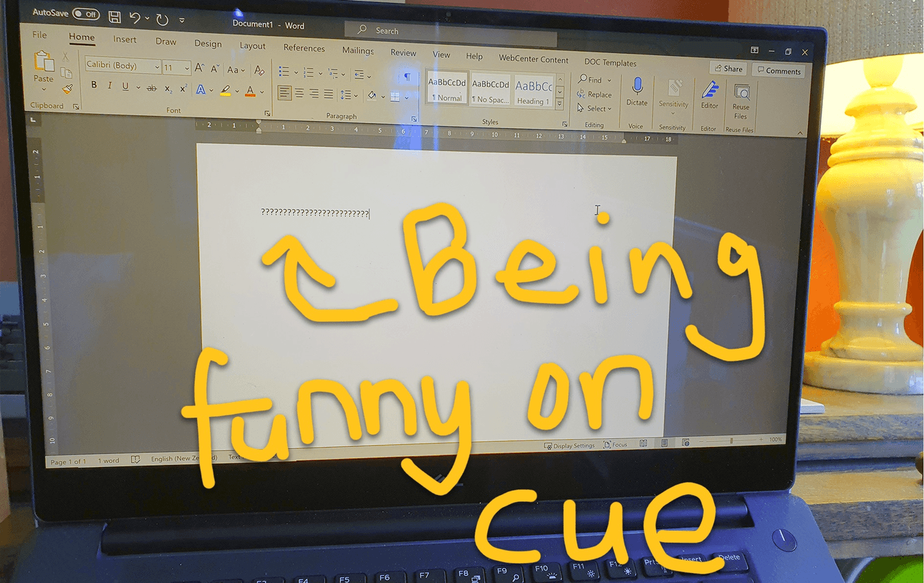Click the Share button

point(728,69)
